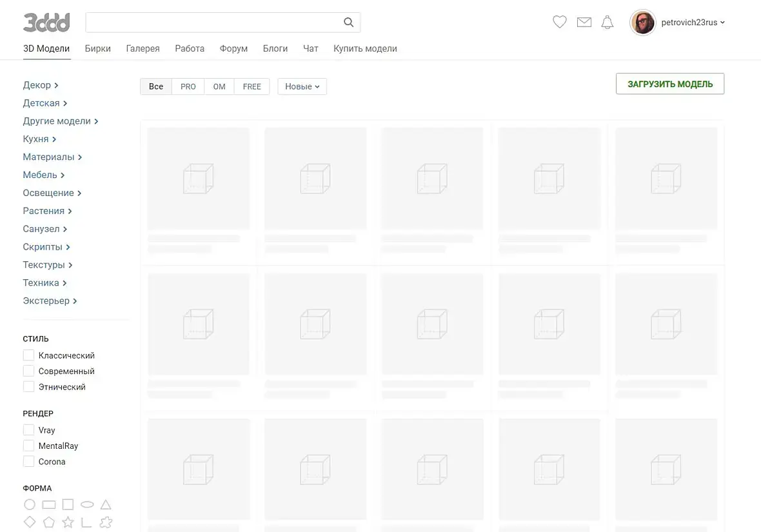Image resolution: width=761 pixels, height=532 pixels.
Task: Open the Текстуры category link
Action: 48,264
